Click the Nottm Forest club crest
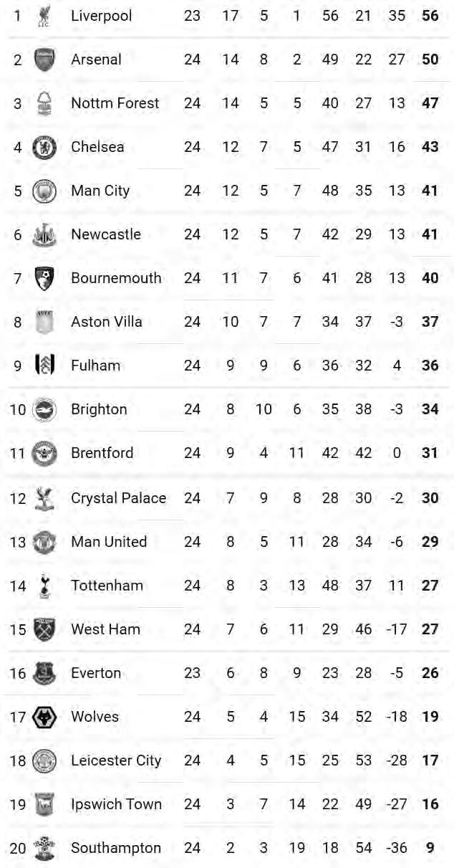454x868 pixels. [44, 103]
